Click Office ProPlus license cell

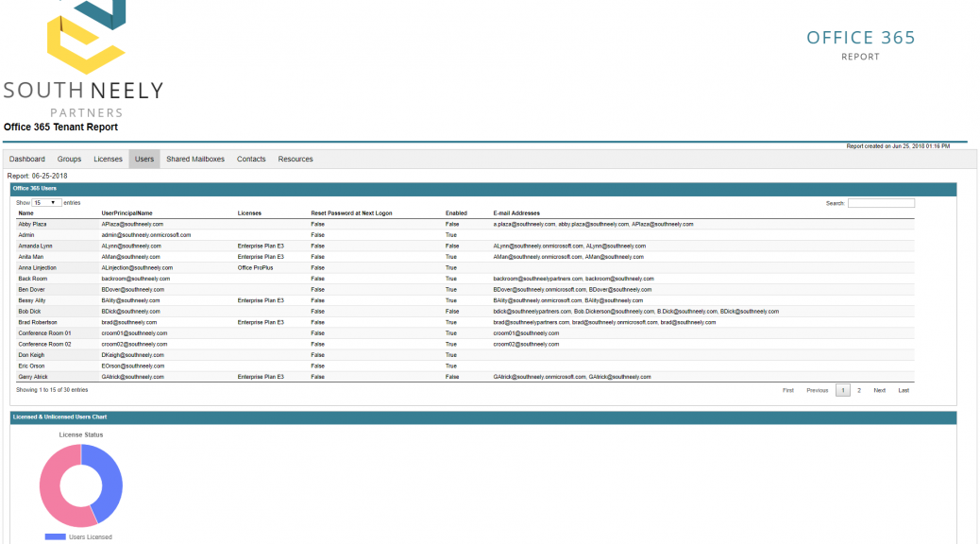coord(255,267)
